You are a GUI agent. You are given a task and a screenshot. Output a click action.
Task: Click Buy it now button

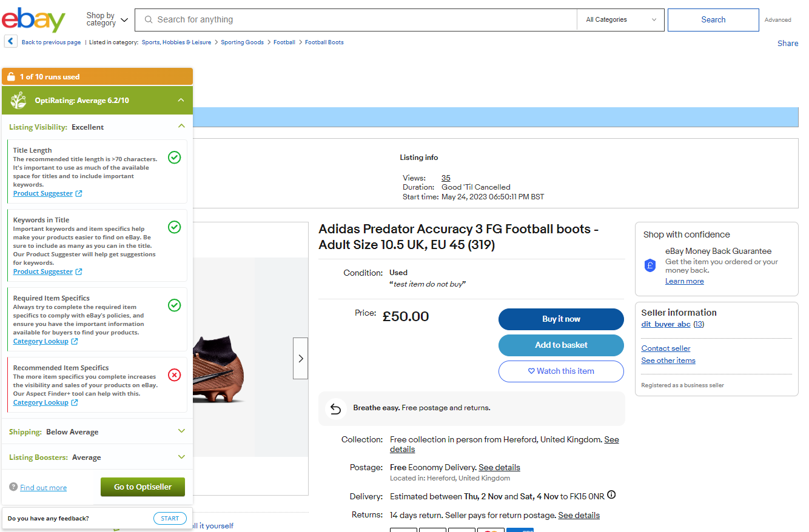561,319
